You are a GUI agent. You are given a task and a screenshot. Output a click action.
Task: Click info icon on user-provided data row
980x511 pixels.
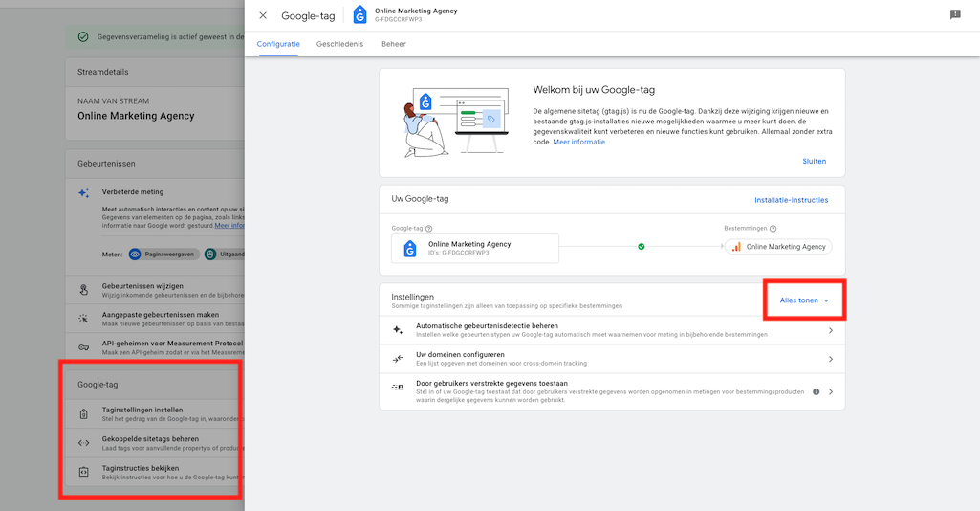(x=816, y=392)
